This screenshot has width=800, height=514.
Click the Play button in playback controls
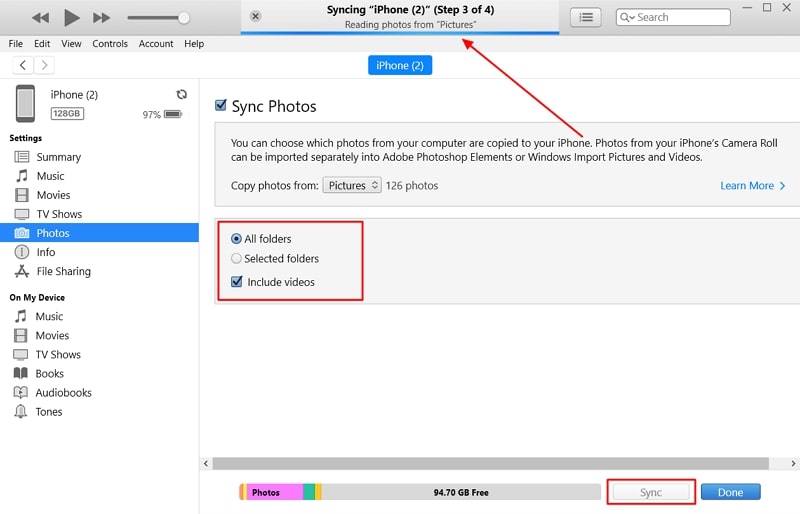(x=71, y=17)
